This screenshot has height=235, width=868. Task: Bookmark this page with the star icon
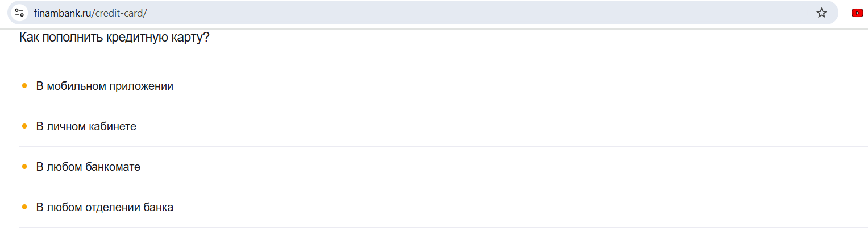coord(821,13)
